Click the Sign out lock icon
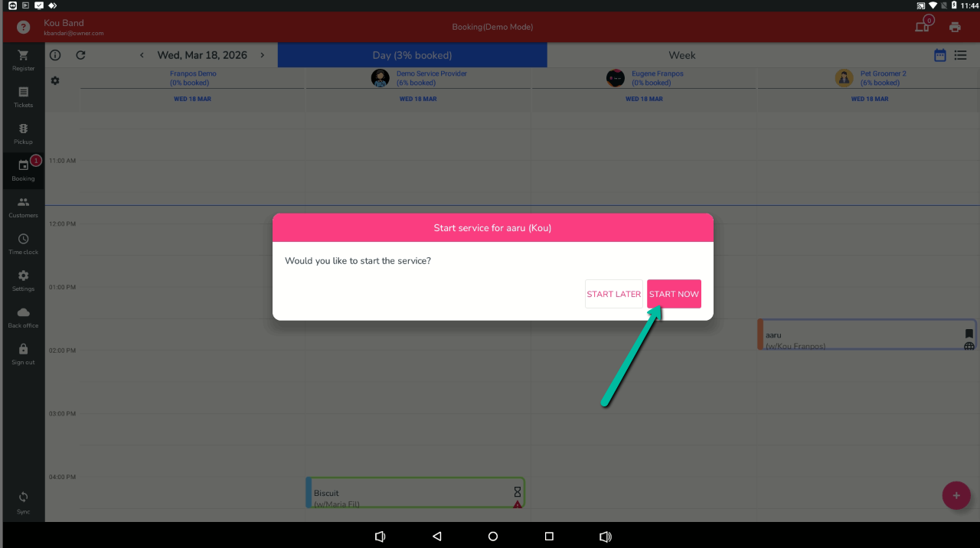The image size is (980, 548). coord(23,350)
